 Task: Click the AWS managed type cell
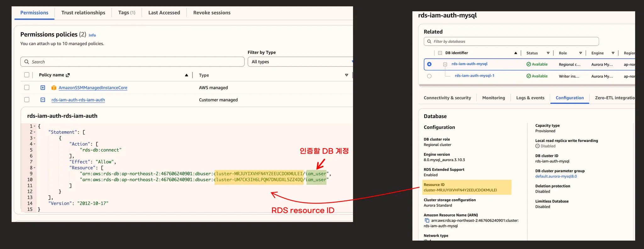point(214,88)
